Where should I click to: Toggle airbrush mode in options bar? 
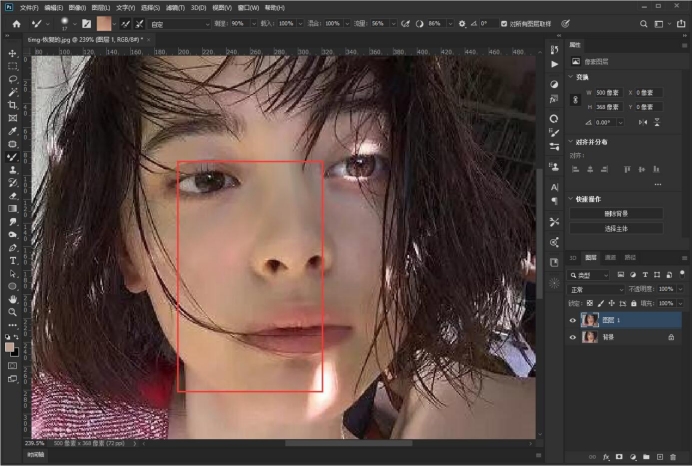[x=405, y=24]
